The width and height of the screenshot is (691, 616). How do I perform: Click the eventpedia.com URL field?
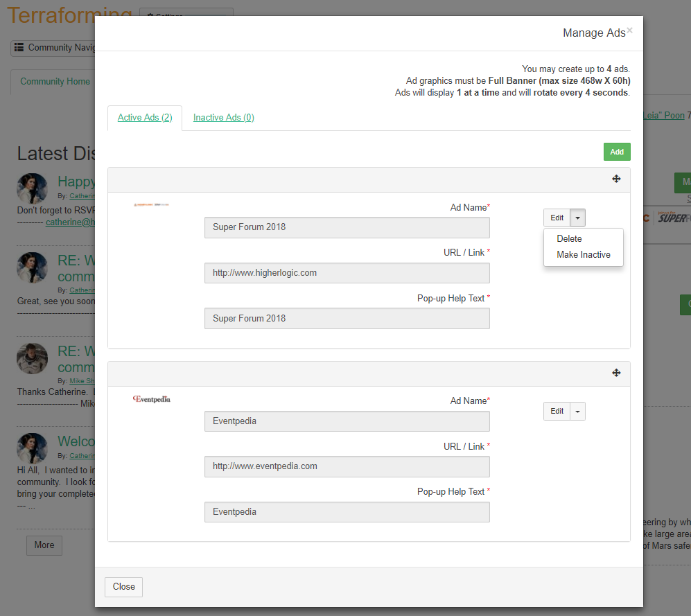point(347,466)
